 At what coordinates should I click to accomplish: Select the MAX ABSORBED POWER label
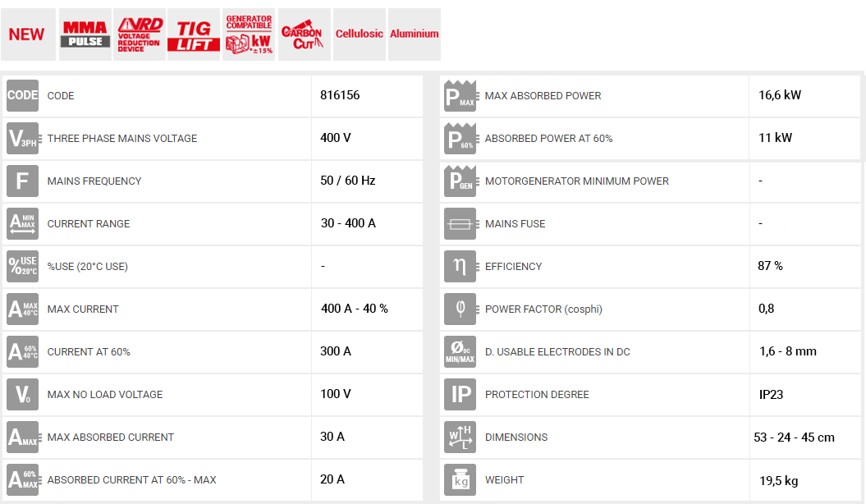click(543, 96)
